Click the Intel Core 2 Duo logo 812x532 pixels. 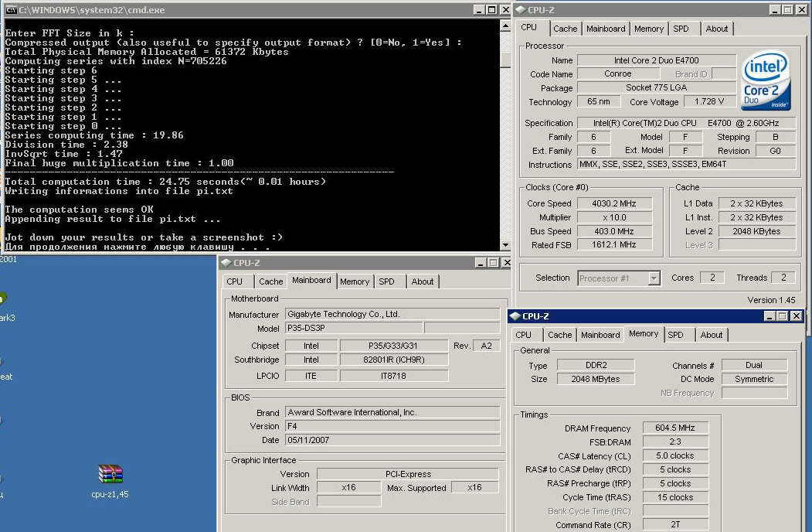[766, 80]
